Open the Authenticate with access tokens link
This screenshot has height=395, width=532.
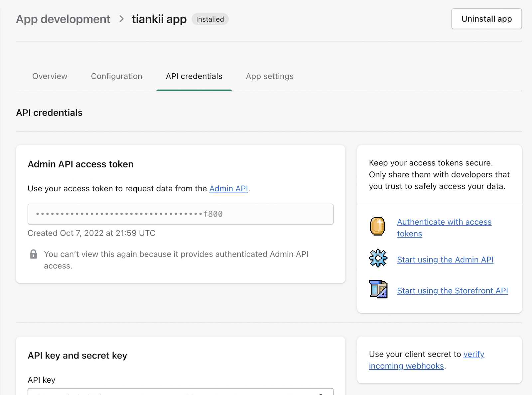(444, 228)
